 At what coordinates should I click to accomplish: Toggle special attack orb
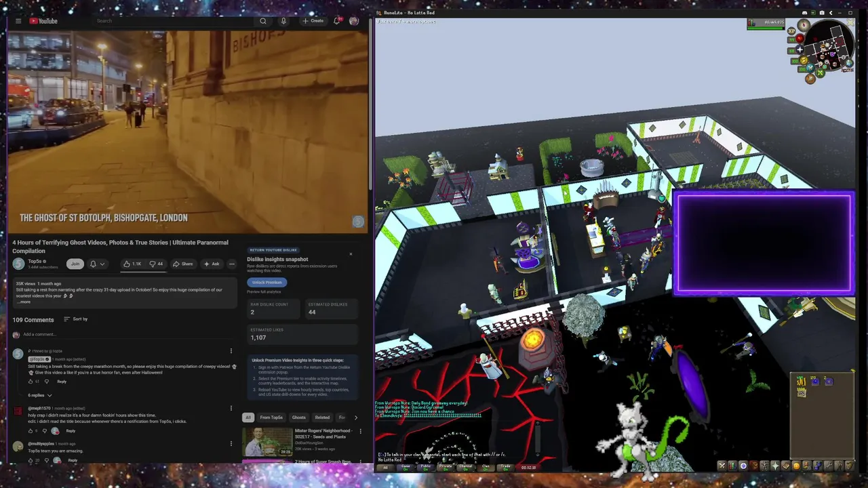point(810,68)
